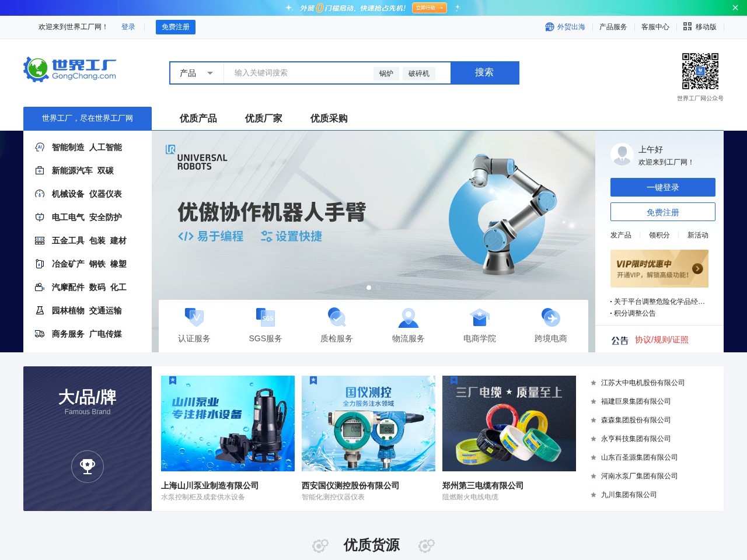The width and height of the screenshot is (747, 560).
Task: Select the second carousel indicator dot
Action: [x=378, y=288]
